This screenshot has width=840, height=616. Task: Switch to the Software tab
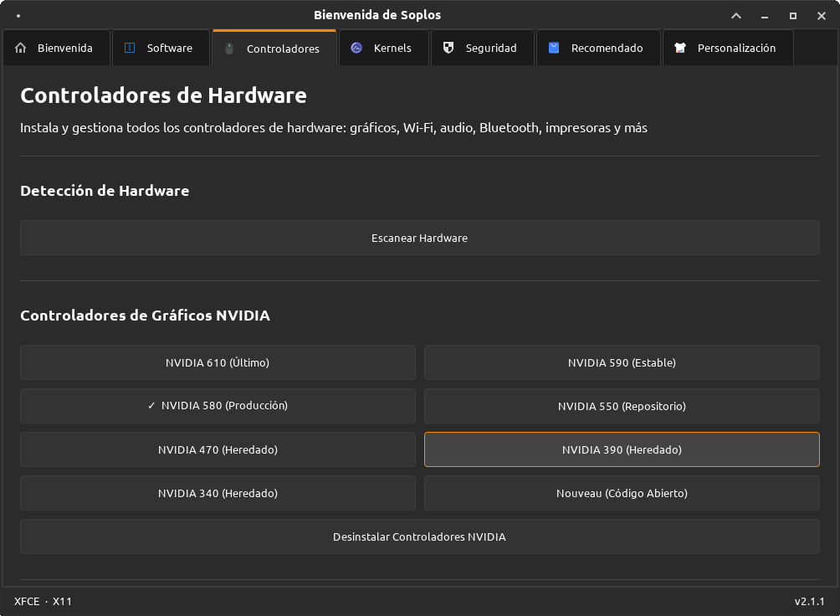[161, 48]
